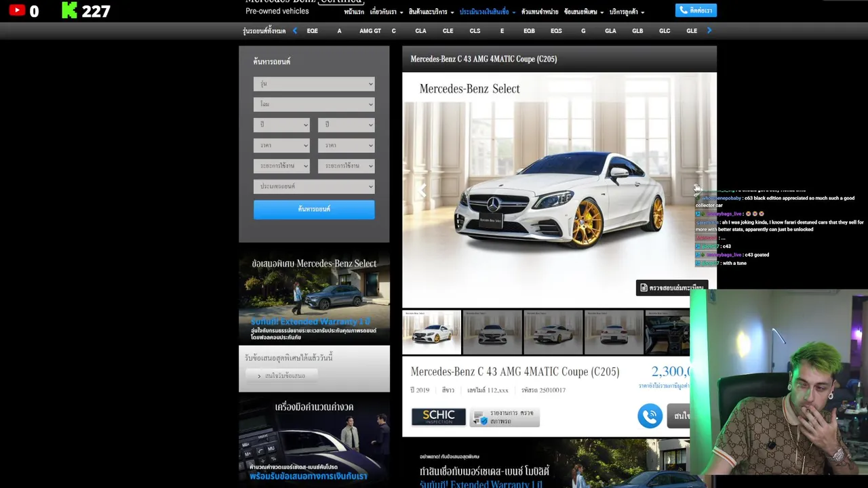Image resolution: width=868 pixels, height=488 pixels.
Task: Select the GLC model tab
Action: 665,30
